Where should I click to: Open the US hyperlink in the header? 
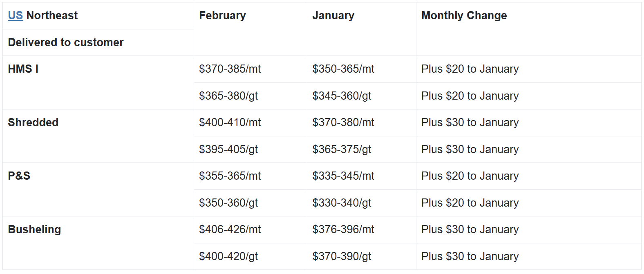[x=15, y=16]
